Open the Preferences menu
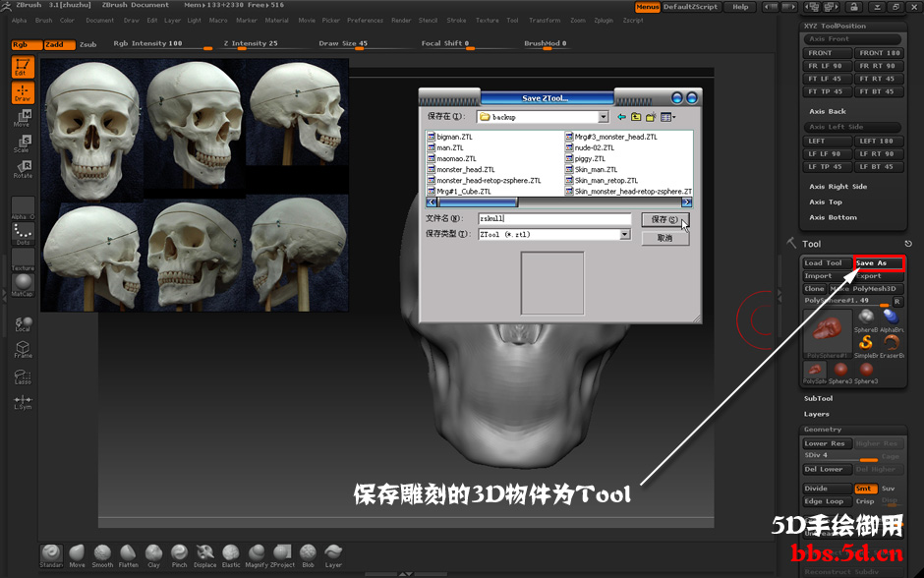This screenshot has height=578, width=924. click(365, 20)
